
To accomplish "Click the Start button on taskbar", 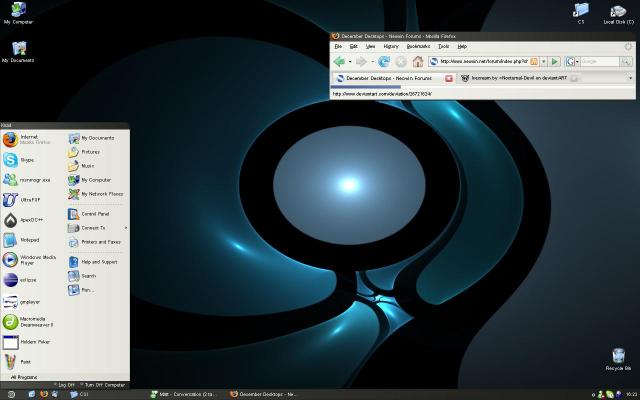I will (x=11, y=394).
